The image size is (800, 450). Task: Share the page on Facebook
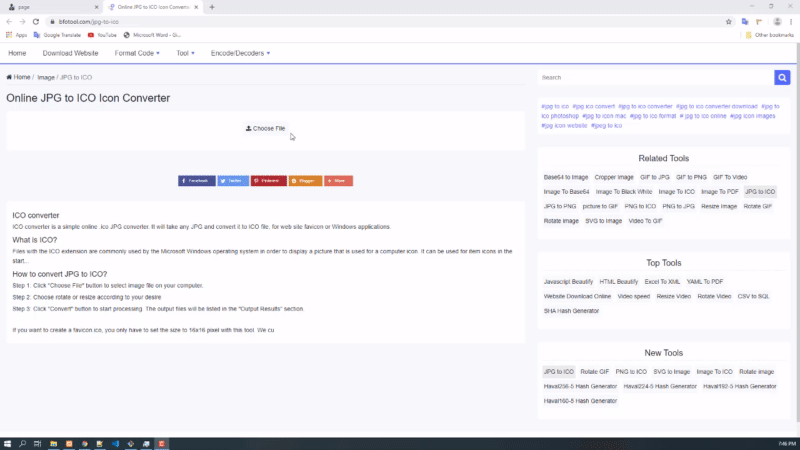tap(197, 181)
